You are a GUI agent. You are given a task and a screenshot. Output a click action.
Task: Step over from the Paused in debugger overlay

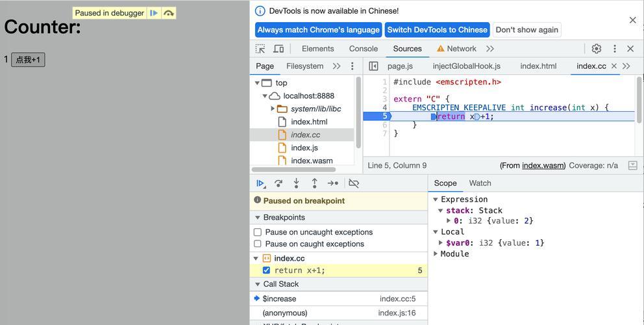coord(168,13)
